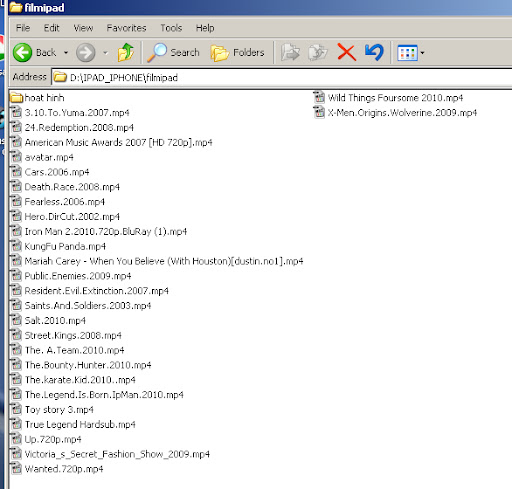
Task: Select the Public.Enemies.2009.mp4 file icon
Action: [x=16, y=276]
